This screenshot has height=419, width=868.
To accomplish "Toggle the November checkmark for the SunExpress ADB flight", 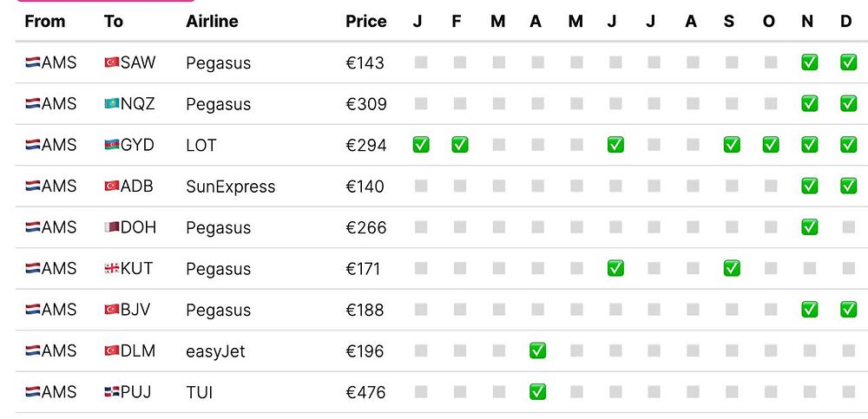I will click(x=809, y=187).
